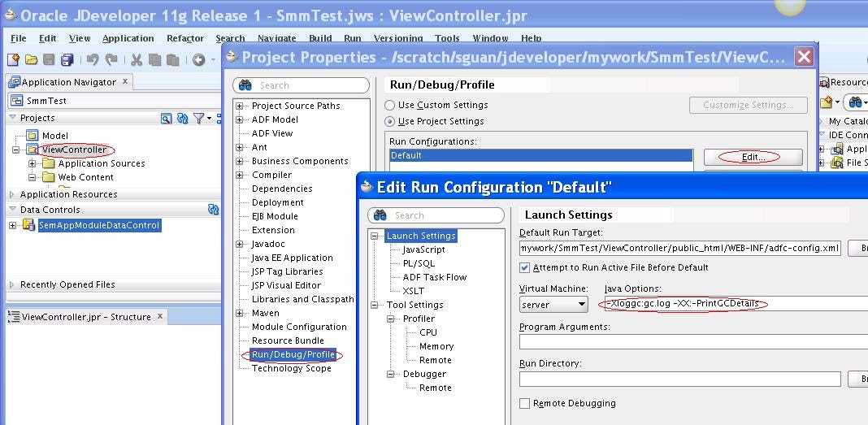Open the Virtual Machine server dropdown

point(553,305)
